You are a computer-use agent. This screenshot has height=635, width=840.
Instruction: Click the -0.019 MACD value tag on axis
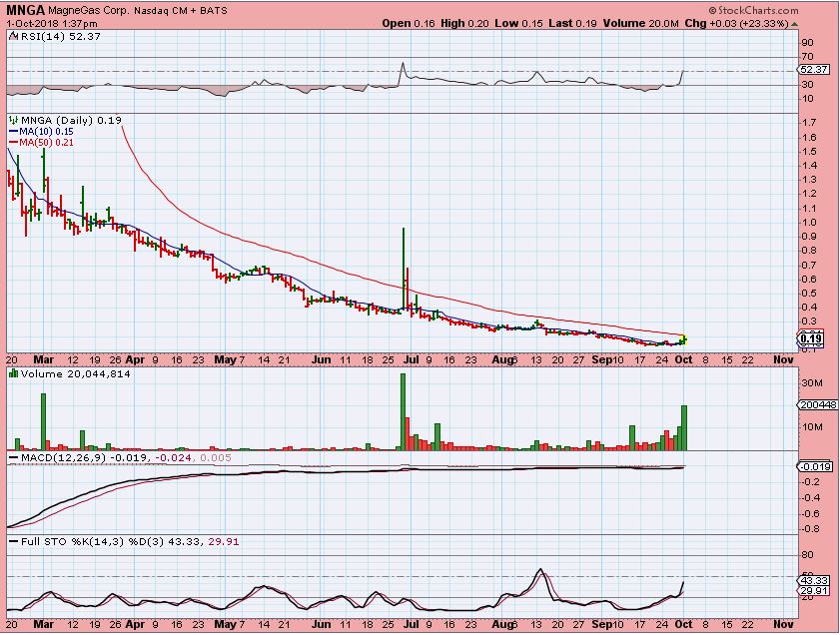click(815, 467)
